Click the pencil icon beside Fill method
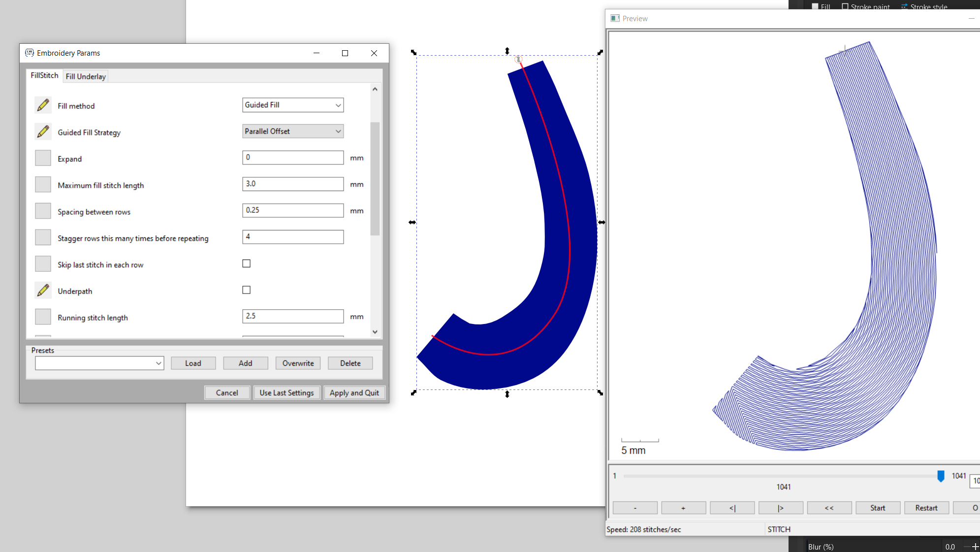This screenshot has height=552, width=980. [x=43, y=105]
